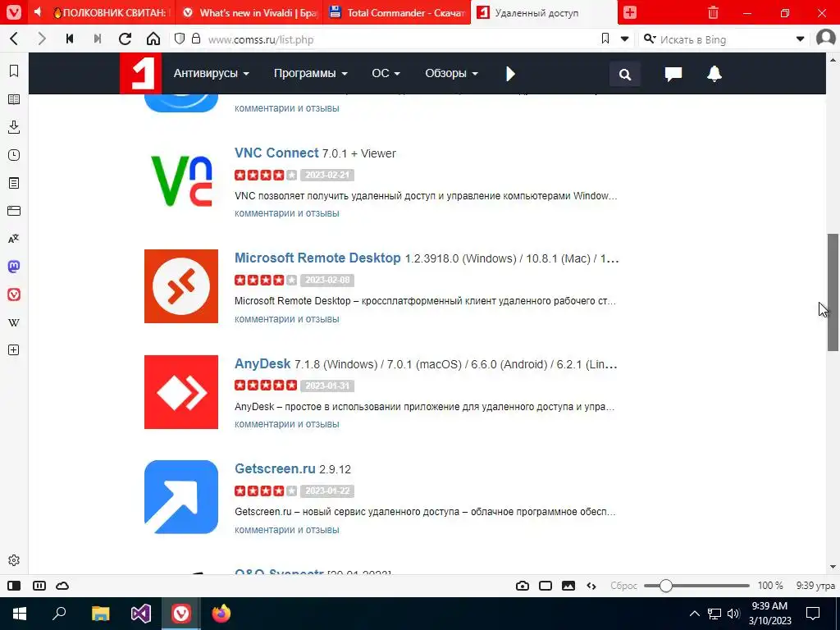This screenshot has height=630, width=840.
Task: Toggle tab tiling in status bar
Action: (546, 586)
